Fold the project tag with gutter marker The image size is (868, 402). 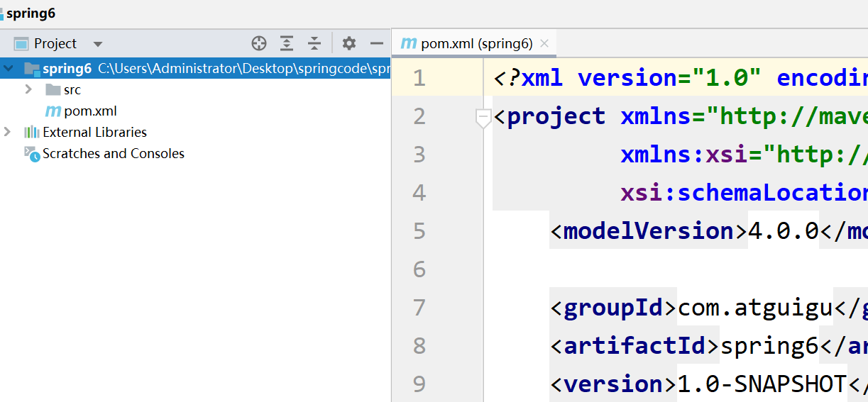[483, 118]
